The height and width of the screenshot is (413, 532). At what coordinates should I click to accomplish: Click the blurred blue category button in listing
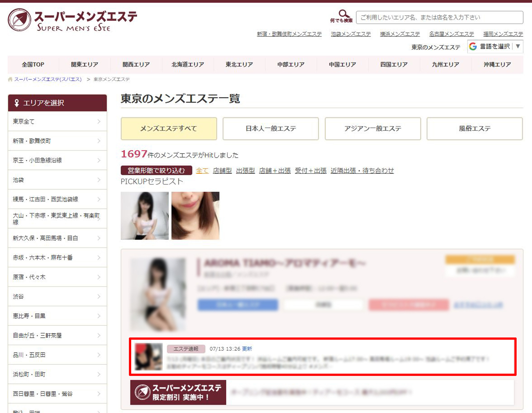pyautogui.click(x=238, y=305)
